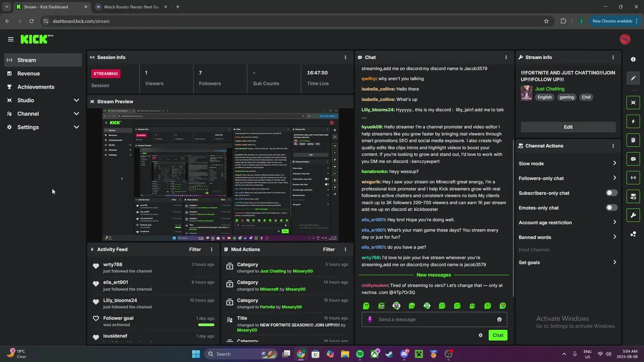Open the Mod Actions Filter dropdown

329,249
